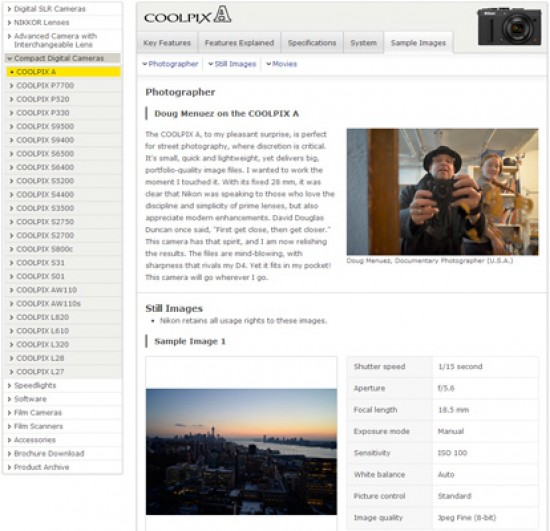This screenshot has width=550, height=531.
Task: Expand the Film Cameras category
Action: (x=62, y=413)
